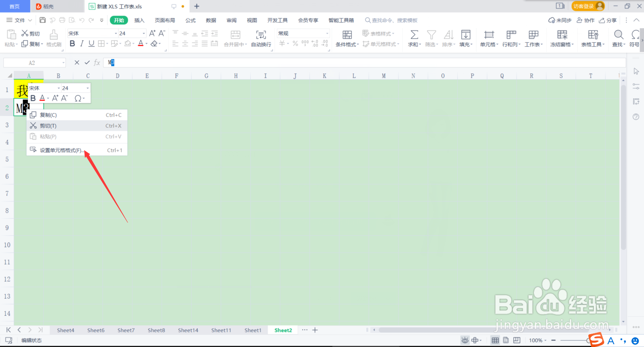This screenshot has width=644, height=347.
Task: Open a new tab with top plus button
Action: 197,6
